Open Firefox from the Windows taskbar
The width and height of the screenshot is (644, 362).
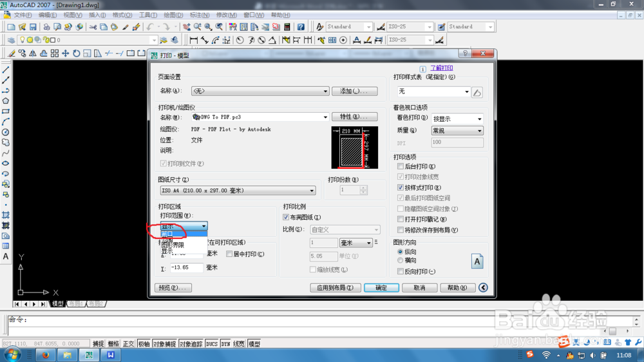tap(45, 355)
